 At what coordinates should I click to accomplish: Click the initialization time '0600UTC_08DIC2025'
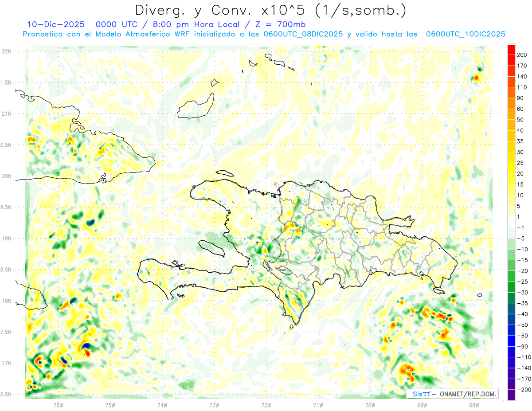tap(302, 34)
